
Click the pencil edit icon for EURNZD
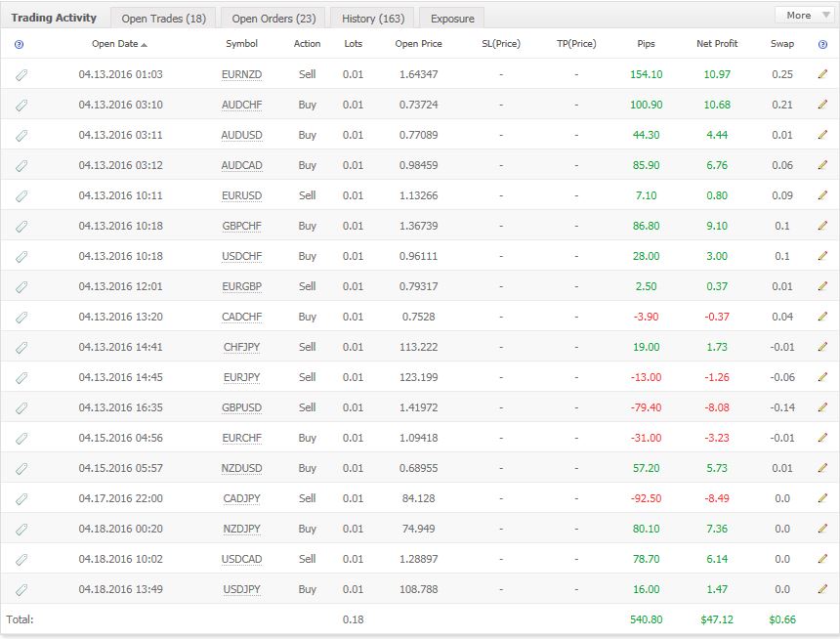pyautogui.click(x=822, y=74)
